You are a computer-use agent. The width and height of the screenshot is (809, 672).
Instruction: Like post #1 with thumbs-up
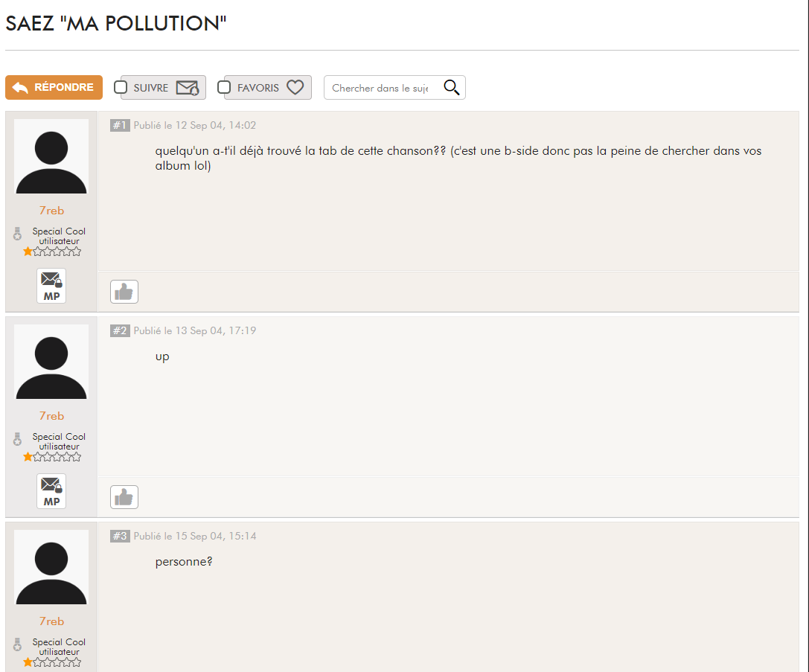pyautogui.click(x=124, y=292)
